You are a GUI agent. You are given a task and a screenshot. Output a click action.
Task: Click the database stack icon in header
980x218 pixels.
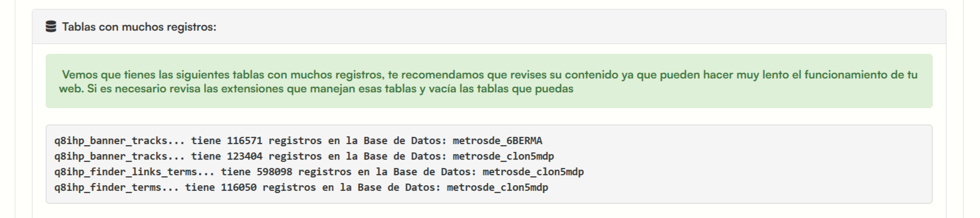[x=50, y=27]
